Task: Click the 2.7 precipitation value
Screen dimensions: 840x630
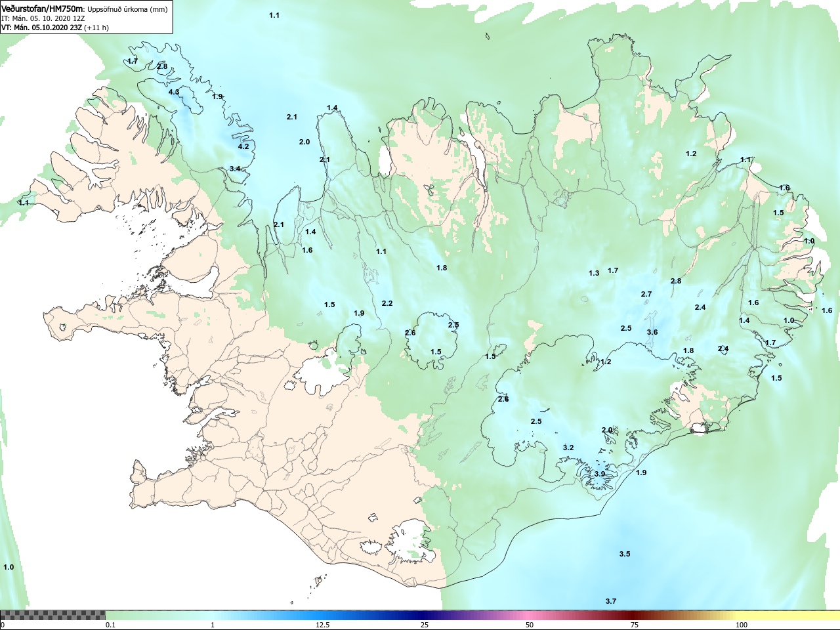Action: (646, 294)
